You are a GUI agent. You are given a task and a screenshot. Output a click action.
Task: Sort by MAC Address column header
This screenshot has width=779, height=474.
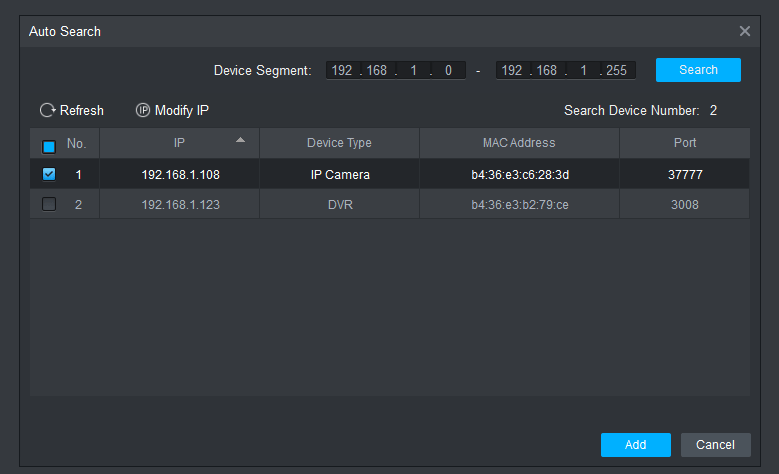coord(518,143)
